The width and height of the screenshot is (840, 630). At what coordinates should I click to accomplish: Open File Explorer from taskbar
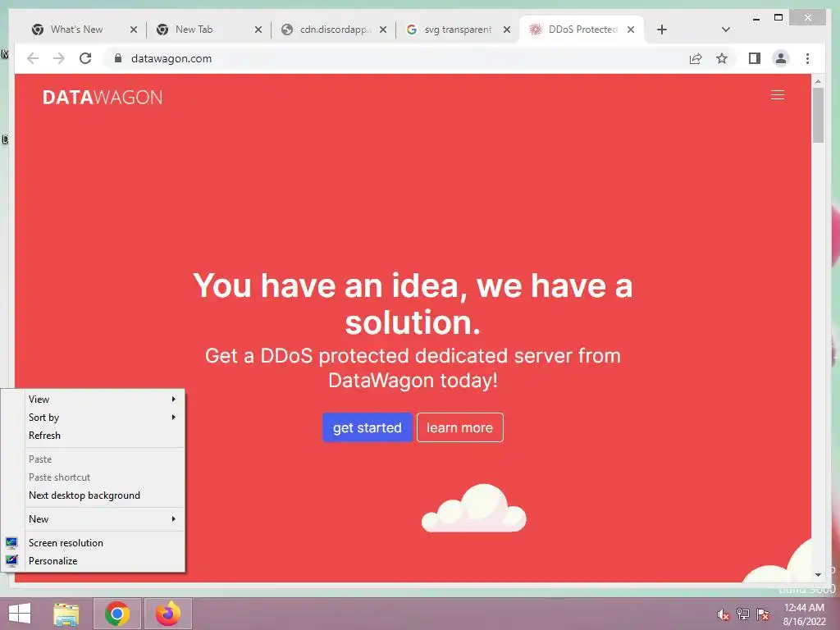[66, 614]
